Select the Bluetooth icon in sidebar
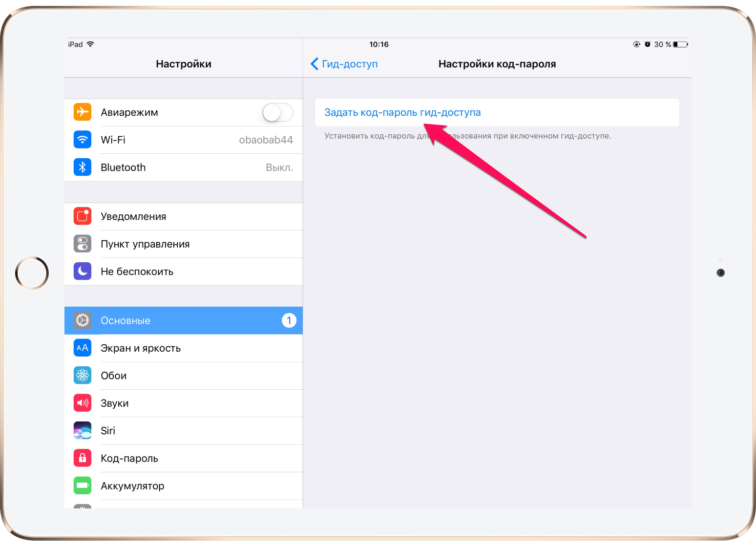Viewport: 756px width, 547px height. coord(83,167)
